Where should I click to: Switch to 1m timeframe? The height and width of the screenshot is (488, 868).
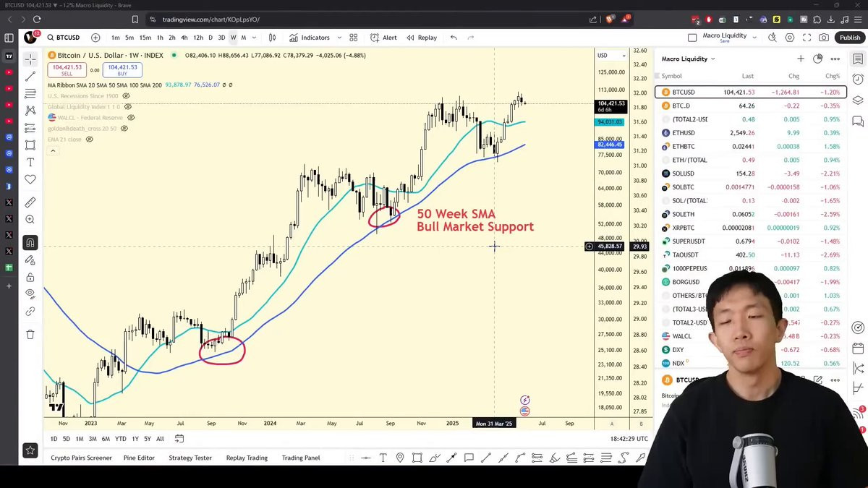[x=116, y=38]
